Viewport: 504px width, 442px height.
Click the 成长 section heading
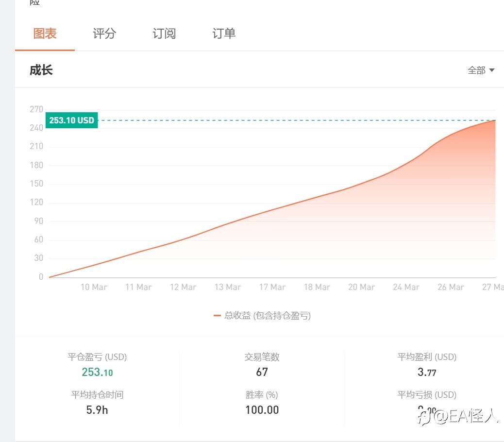(x=41, y=70)
